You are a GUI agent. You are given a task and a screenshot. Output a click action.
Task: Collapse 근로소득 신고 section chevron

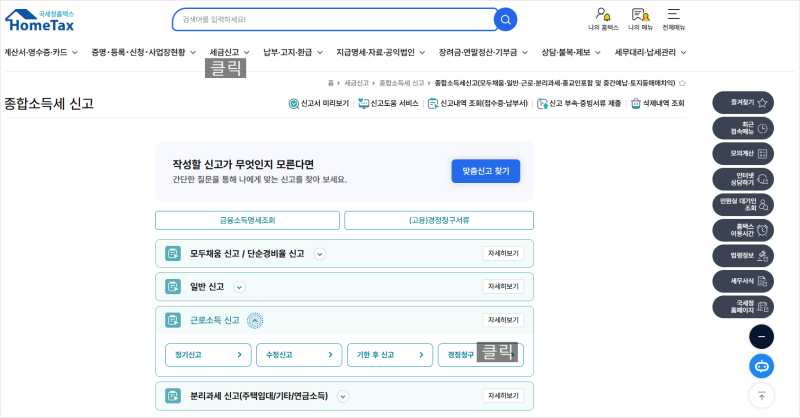click(x=255, y=321)
